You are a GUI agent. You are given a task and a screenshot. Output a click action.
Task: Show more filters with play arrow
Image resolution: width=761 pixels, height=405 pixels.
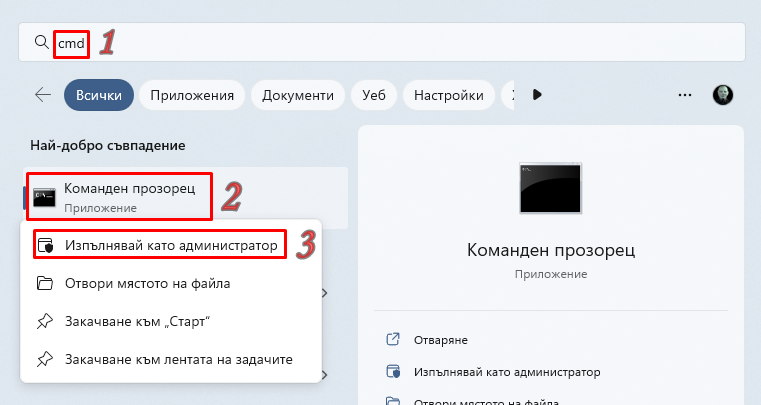pos(537,94)
